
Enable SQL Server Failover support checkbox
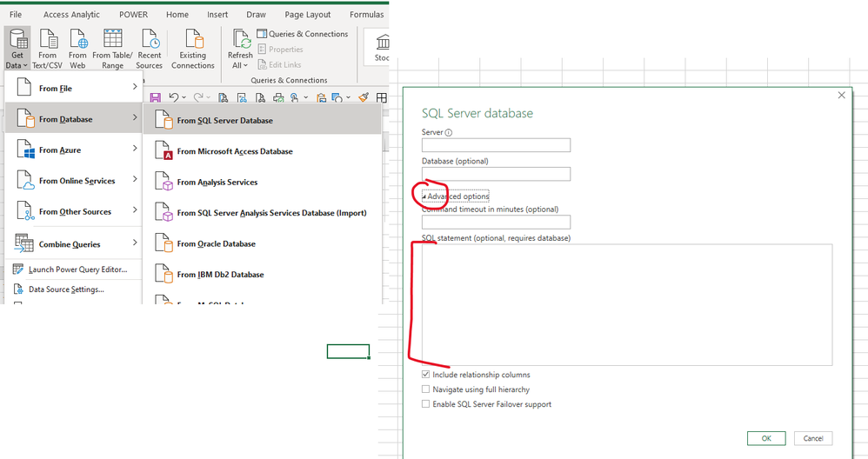425,404
